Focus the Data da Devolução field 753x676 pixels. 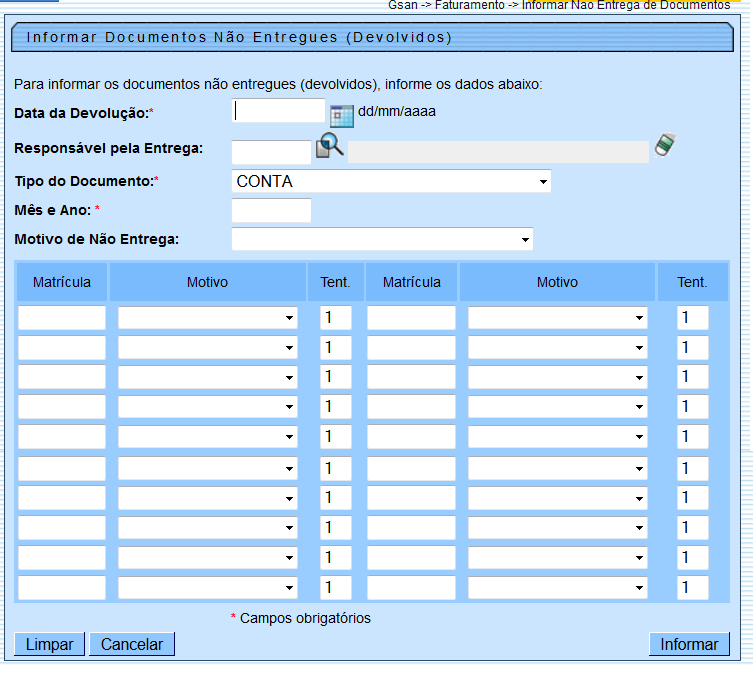point(279,111)
